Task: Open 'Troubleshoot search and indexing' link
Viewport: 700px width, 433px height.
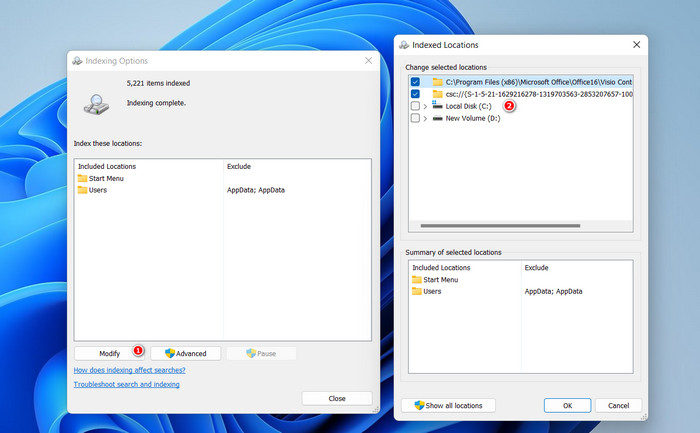Action: click(x=126, y=384)
